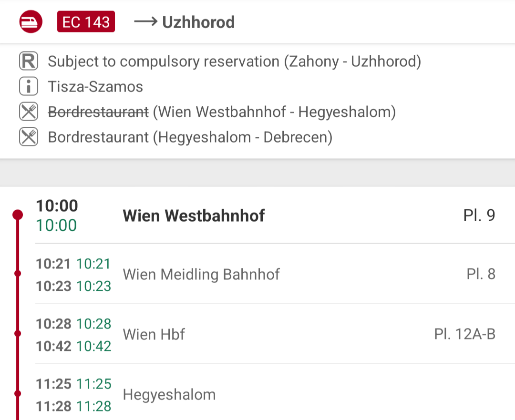Click the timeline dot for Wien Meidling
The width and height of the screenshot is (515, 420).
[18, 273]
